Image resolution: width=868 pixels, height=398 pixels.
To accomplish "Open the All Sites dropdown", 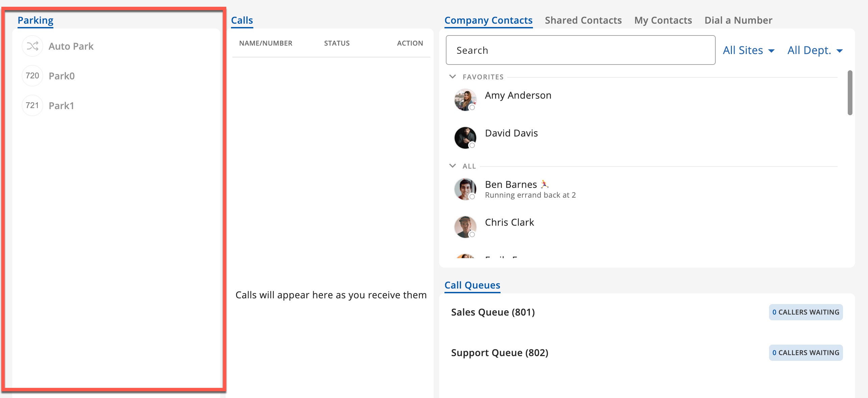I will click(748, 50).
